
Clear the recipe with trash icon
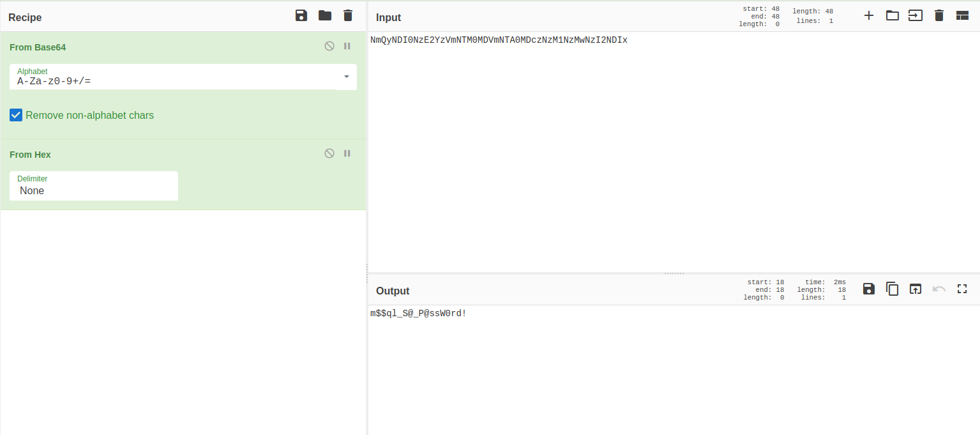[x=348, y=16]
